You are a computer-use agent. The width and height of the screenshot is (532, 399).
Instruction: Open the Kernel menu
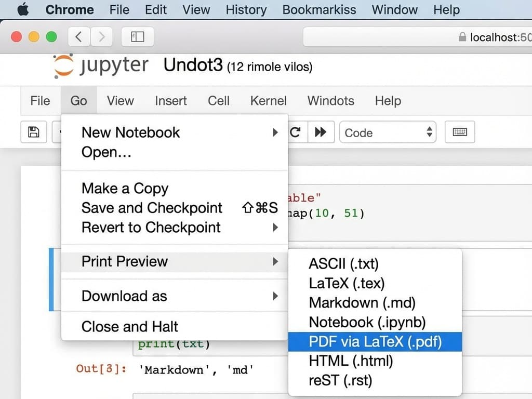268,101
